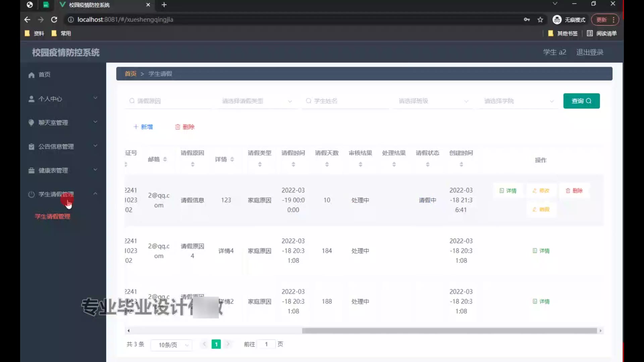Click 修改 edit for the 请假信息 row

coord(541,191)
